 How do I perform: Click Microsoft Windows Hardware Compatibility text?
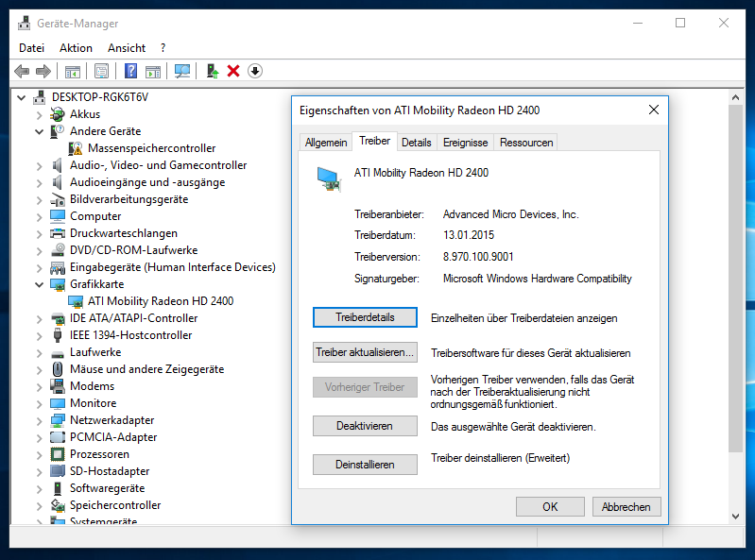(x=538, y=279)
